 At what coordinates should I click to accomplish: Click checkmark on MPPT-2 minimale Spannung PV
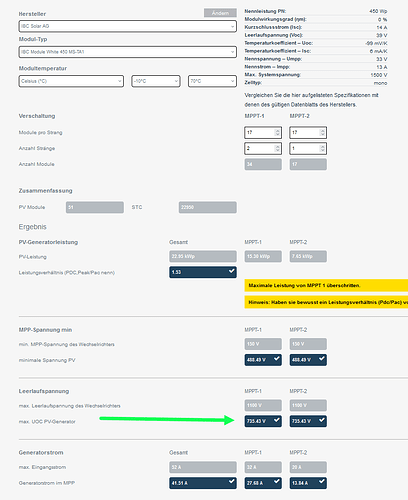click(322, 358)
